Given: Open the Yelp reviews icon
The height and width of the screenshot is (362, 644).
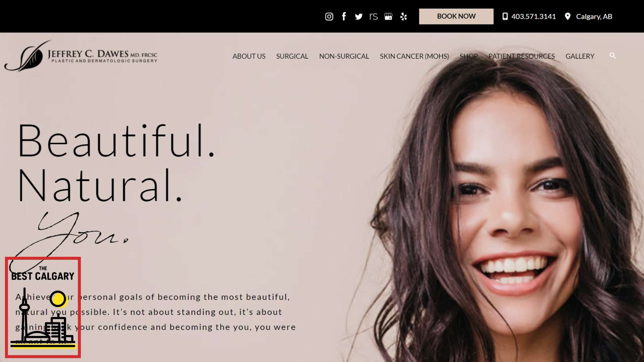Looking at the screenshot, I should [404, 16].
